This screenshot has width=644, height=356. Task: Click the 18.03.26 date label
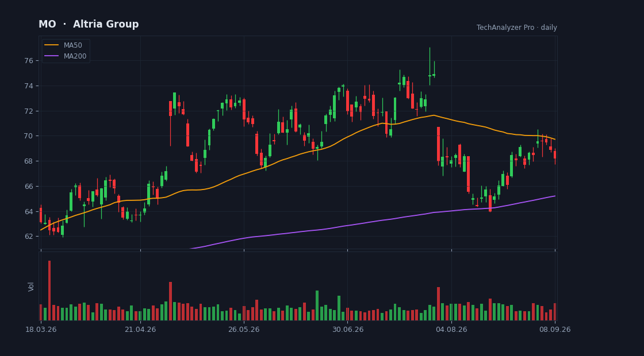tap(41, 330)
